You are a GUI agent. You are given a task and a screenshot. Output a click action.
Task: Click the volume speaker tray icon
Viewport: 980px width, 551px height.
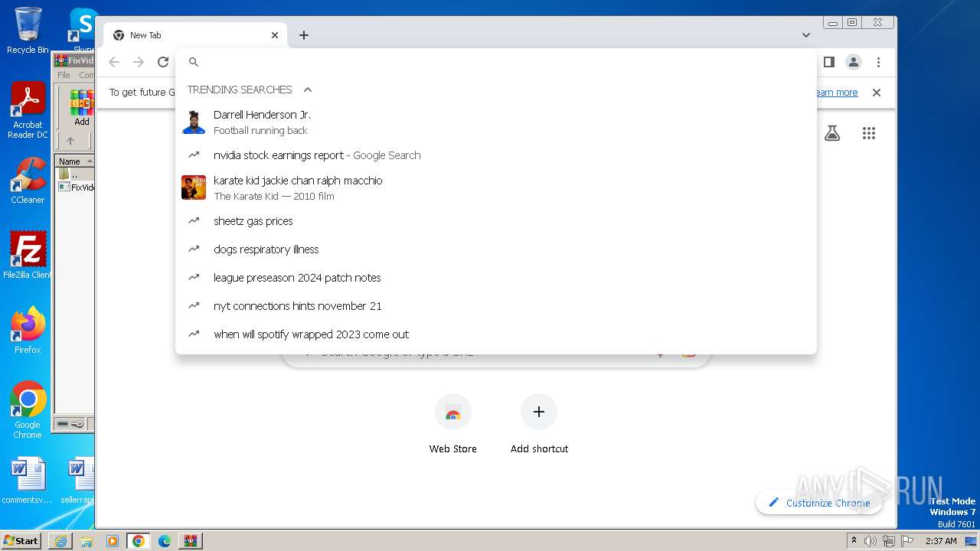click(x=871, y=541)
